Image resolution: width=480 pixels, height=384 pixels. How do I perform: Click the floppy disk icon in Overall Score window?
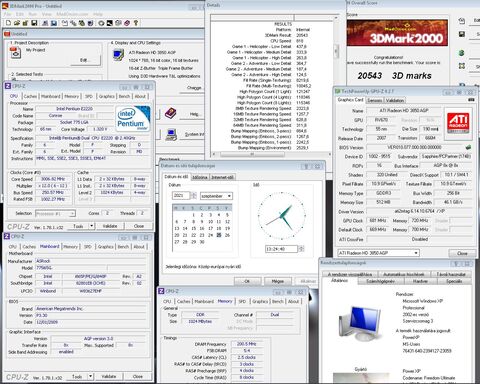coord(462,34)
